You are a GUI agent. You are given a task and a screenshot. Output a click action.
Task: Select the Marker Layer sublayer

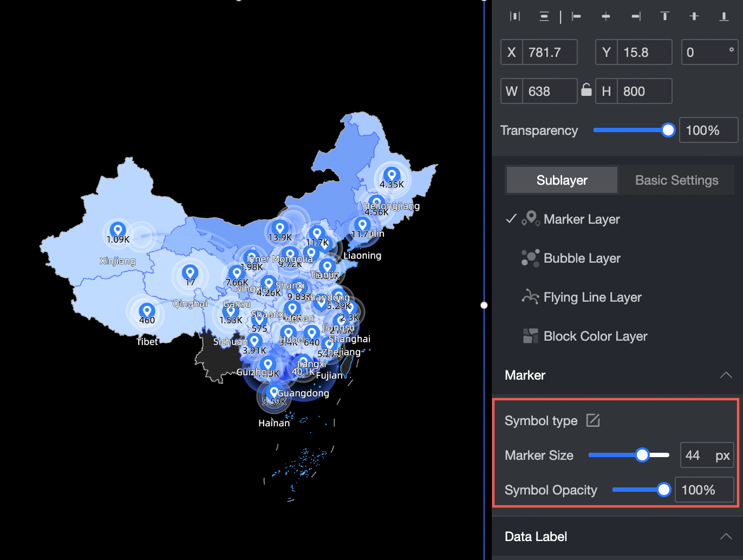[582, 219]
